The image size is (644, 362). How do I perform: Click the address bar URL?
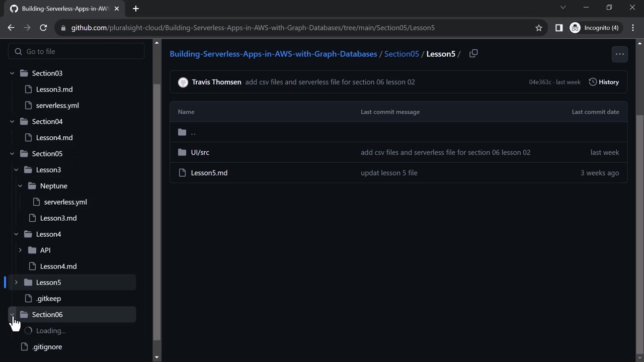coord(253,28)
